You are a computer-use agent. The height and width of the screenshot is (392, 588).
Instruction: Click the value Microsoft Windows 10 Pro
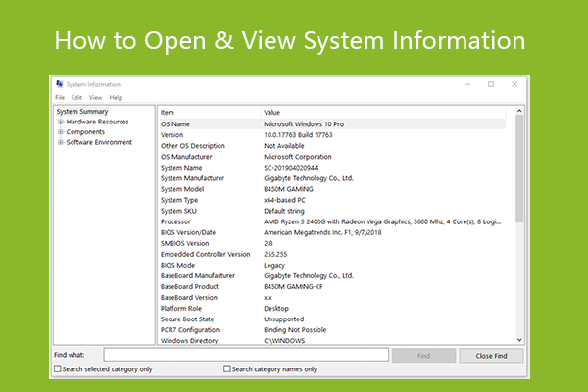[x=304, y=124]
